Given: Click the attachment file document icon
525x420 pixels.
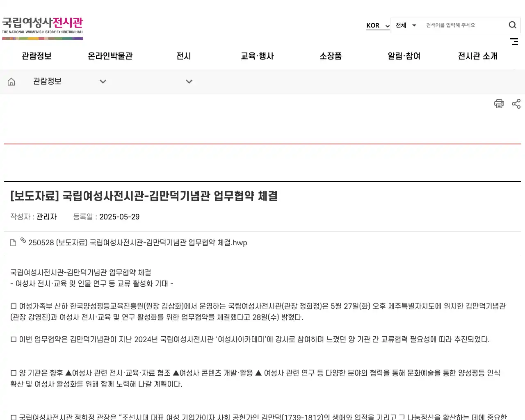Looking at the screenshot, I should tap(13, 242).
